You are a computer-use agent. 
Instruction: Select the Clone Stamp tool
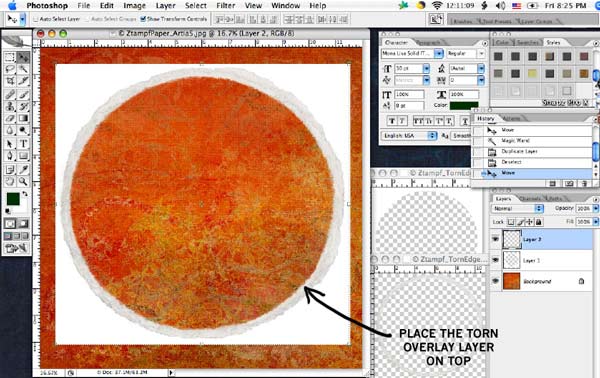coord(10,106)
